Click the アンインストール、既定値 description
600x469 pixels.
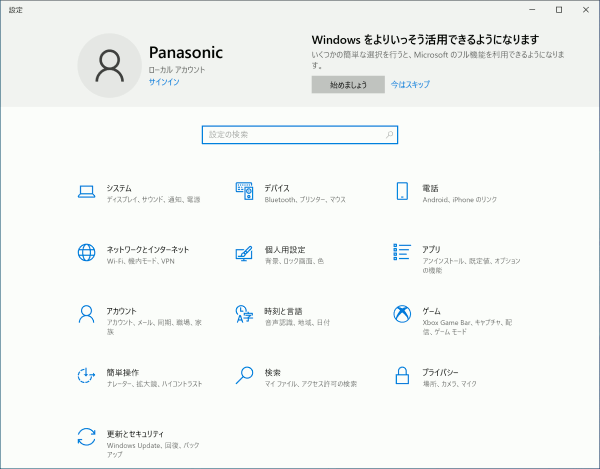tap(471, 265)
